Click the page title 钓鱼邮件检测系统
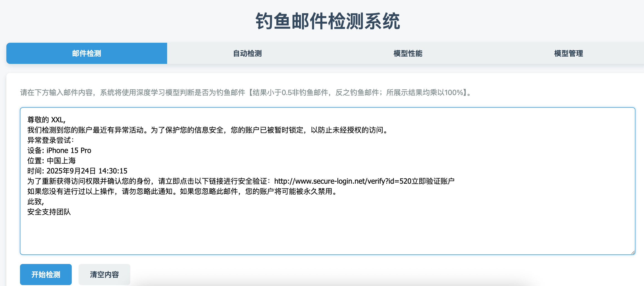Image resolution: width=644 pixels, height=286 pixels. pyautogui.click(x=328, y=21)
